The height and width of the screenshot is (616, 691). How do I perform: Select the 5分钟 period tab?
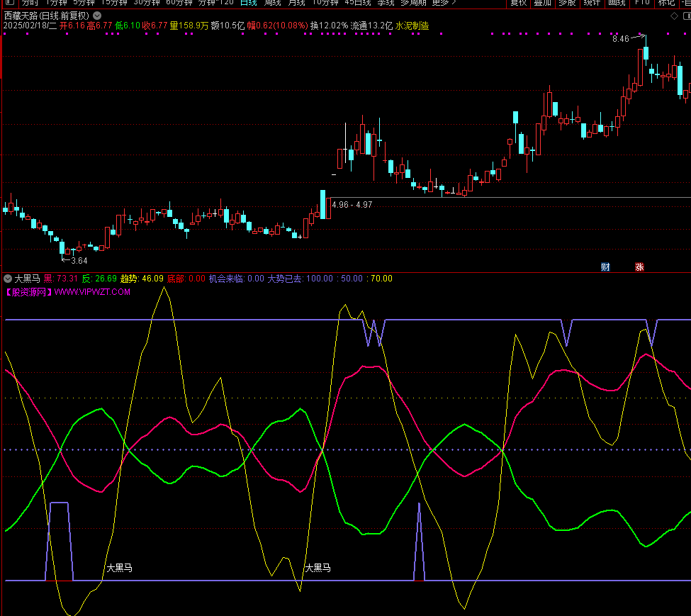[x=84, y=3]
